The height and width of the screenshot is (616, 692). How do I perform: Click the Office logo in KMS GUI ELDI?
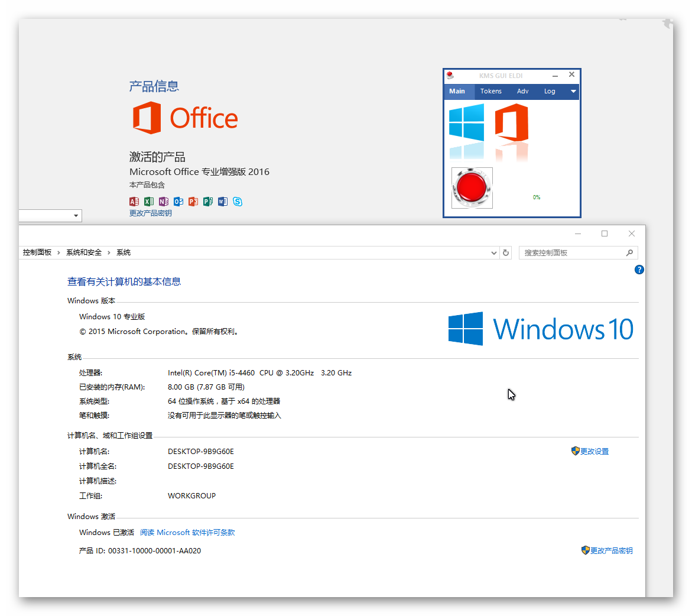click(x=512, y=122)
